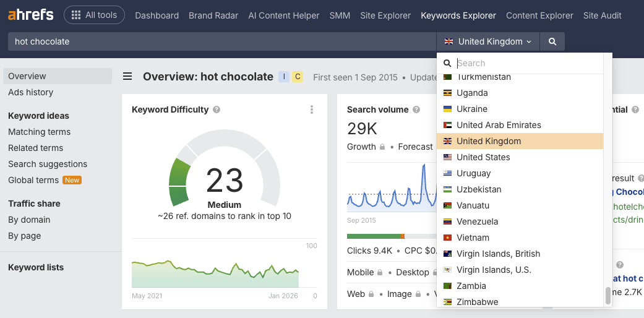Image resolution: width=644 pixels, height=318 pixels.
Task: Select United States from country list
Action: click(483, 157)
